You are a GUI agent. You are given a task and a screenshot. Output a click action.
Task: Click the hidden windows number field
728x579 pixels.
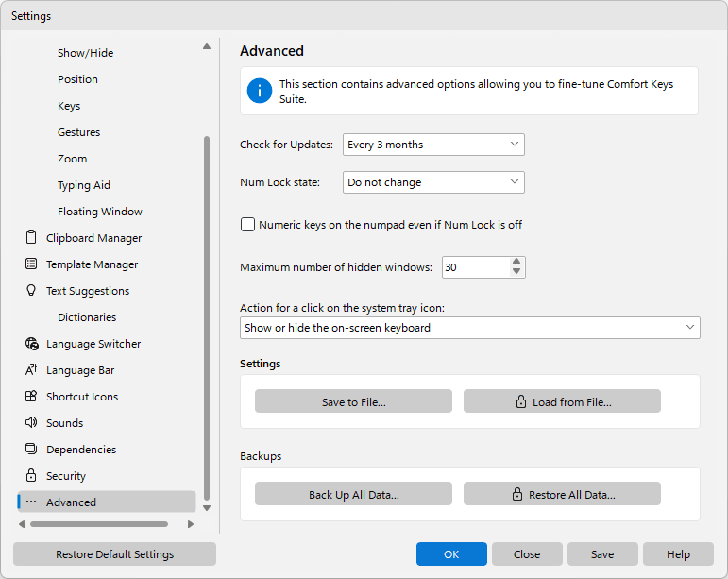tap(476, 267)
